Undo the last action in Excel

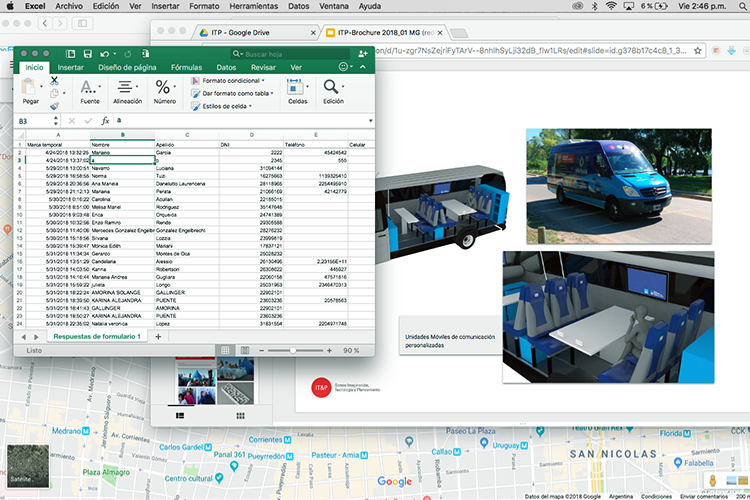(x=104, y=54)
